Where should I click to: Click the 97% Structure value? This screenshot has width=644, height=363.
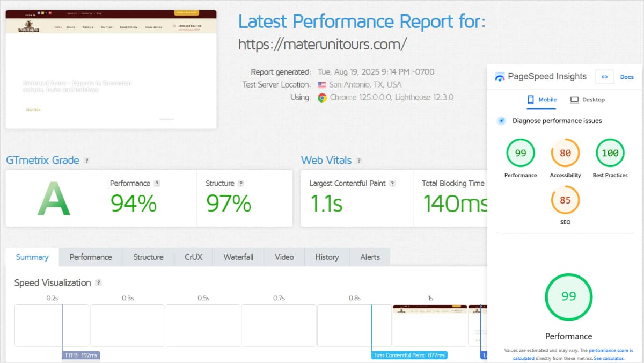coord(229,204)
